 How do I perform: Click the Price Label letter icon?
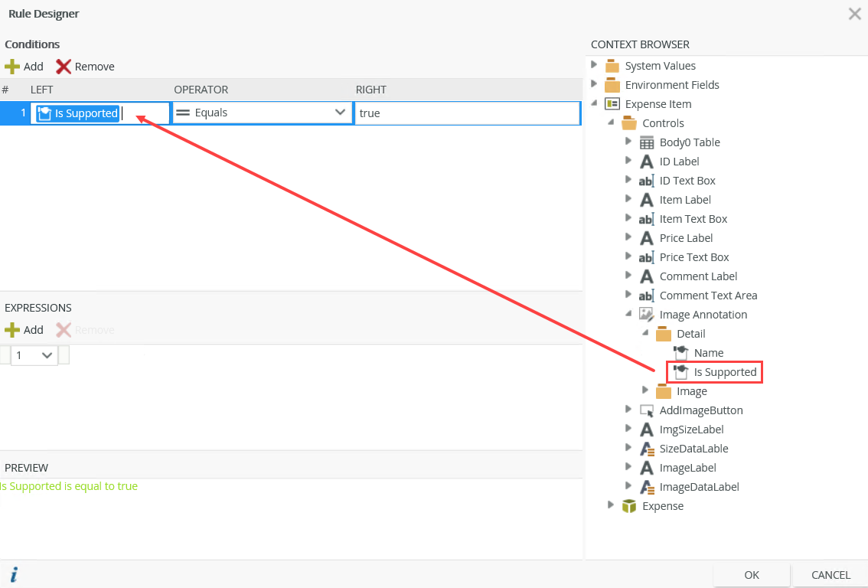[646, 238]
